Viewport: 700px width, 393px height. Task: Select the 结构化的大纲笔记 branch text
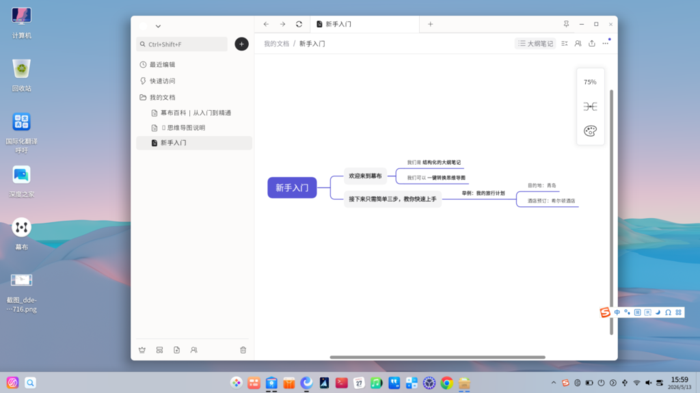pyautogui.click(x=442, y=163)
